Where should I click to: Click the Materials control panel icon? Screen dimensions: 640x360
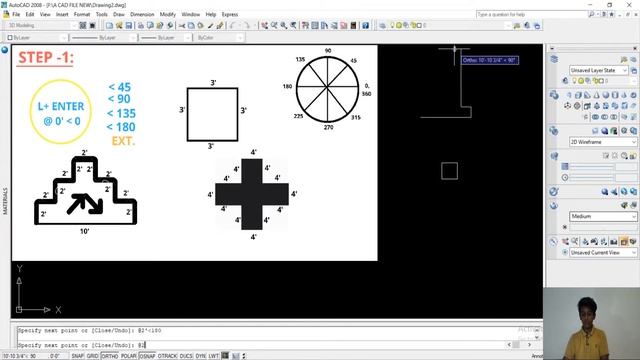pos(554,191)
